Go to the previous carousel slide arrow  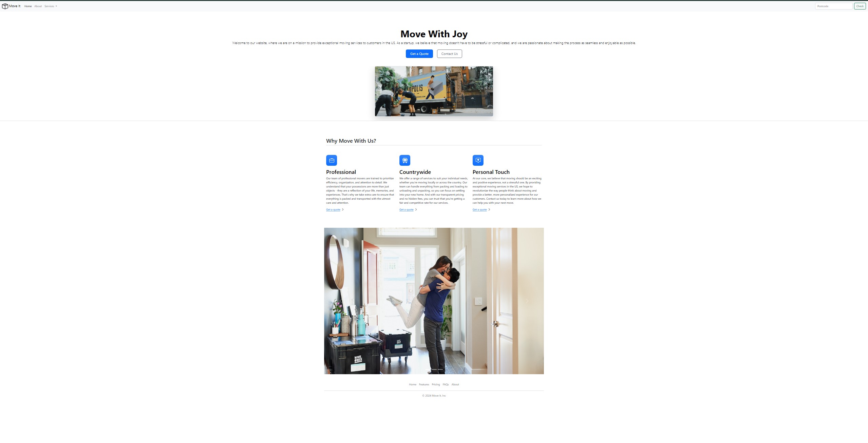click(x=340, y=301)
